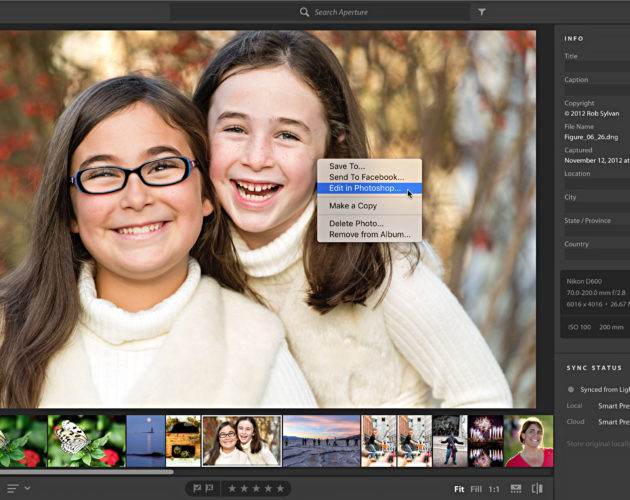Flag the photo as rejected
This screenshot has width=630, height=500.
point(209,488)
